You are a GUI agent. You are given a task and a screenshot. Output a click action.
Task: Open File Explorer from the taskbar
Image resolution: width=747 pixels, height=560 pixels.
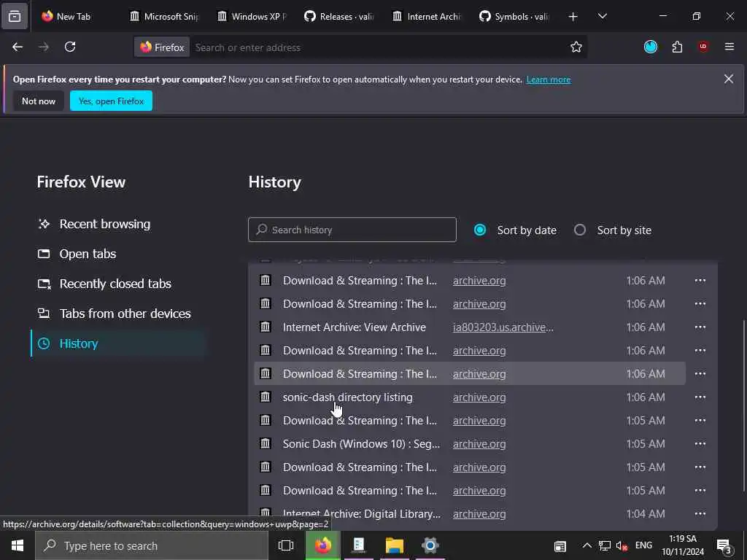(x=395, y=545)
